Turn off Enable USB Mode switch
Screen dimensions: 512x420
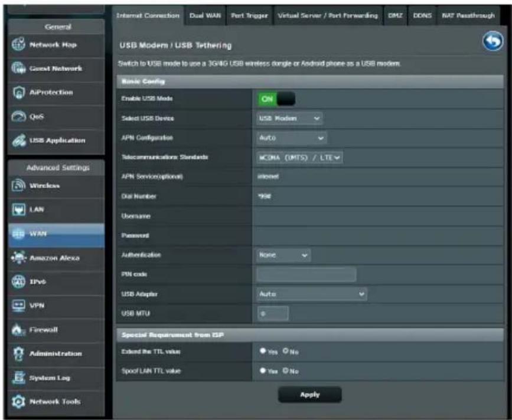[x=276, y=99]
